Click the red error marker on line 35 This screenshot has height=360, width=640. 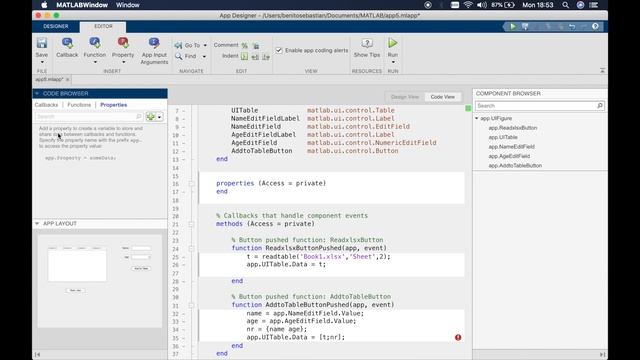point(458,338)
